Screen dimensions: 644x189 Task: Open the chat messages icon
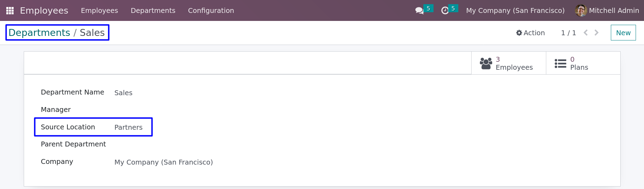tap(419, 10)
